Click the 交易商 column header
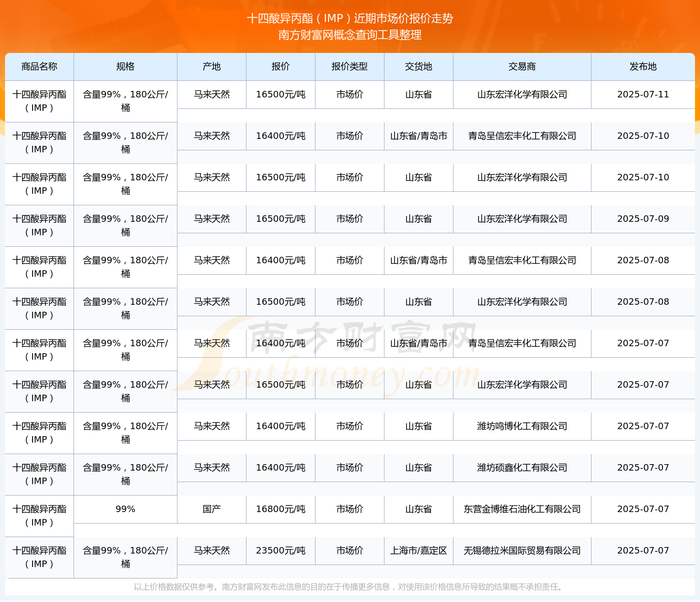This screenshot has height=602, width=700. click(x=522, y=66)
